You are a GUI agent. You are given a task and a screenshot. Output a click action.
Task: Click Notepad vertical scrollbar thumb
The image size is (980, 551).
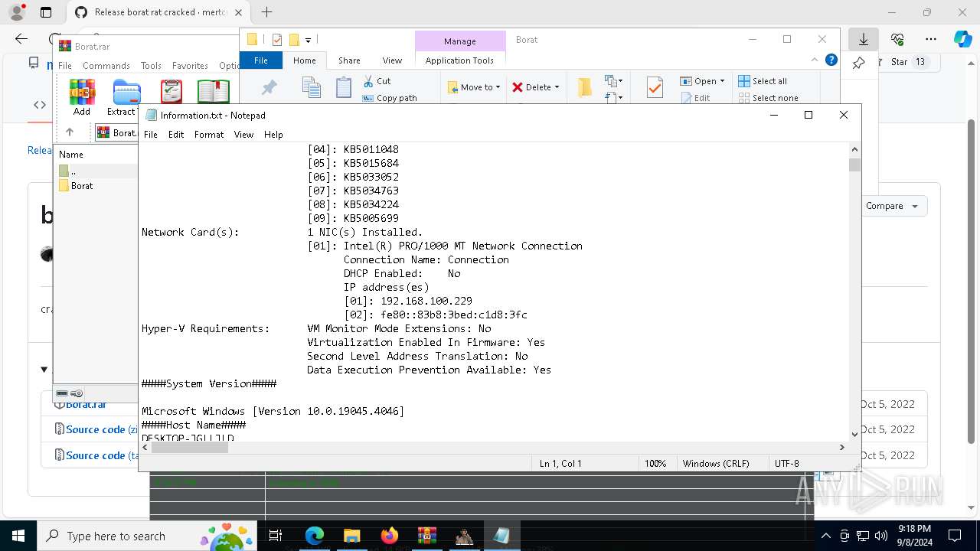click(x=854, y=165)
